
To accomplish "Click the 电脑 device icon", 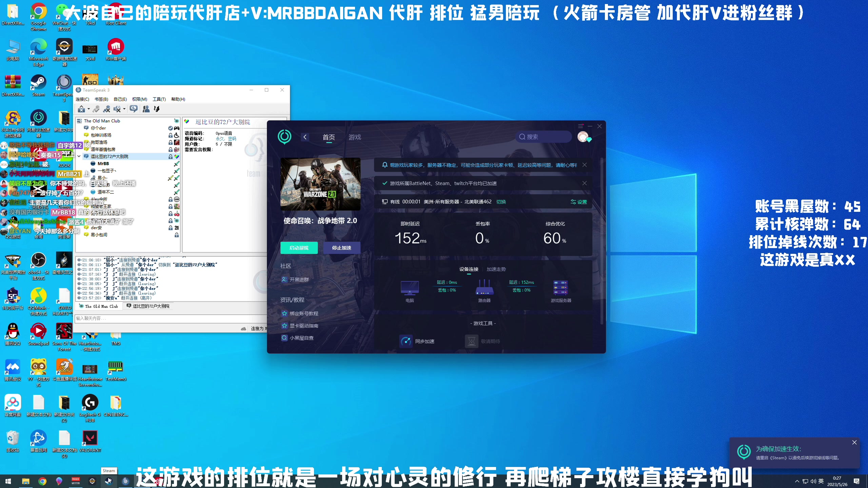I will coord(410,288).
